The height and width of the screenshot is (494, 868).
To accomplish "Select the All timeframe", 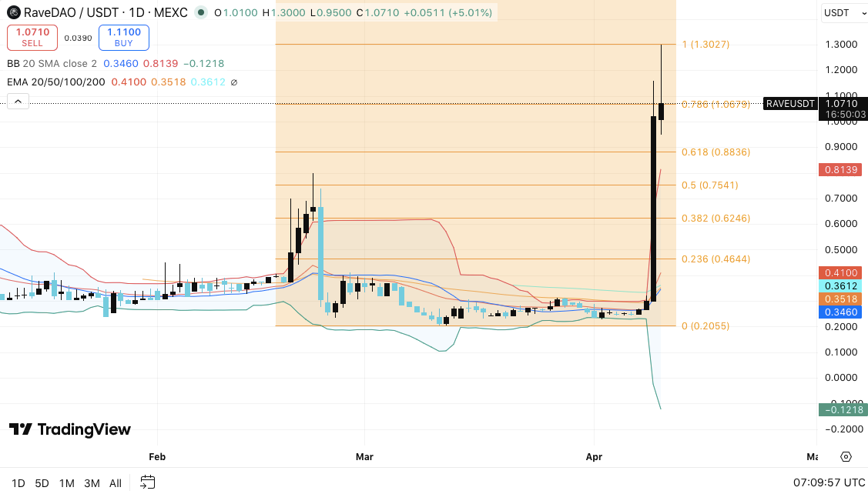I will point(115,483).
